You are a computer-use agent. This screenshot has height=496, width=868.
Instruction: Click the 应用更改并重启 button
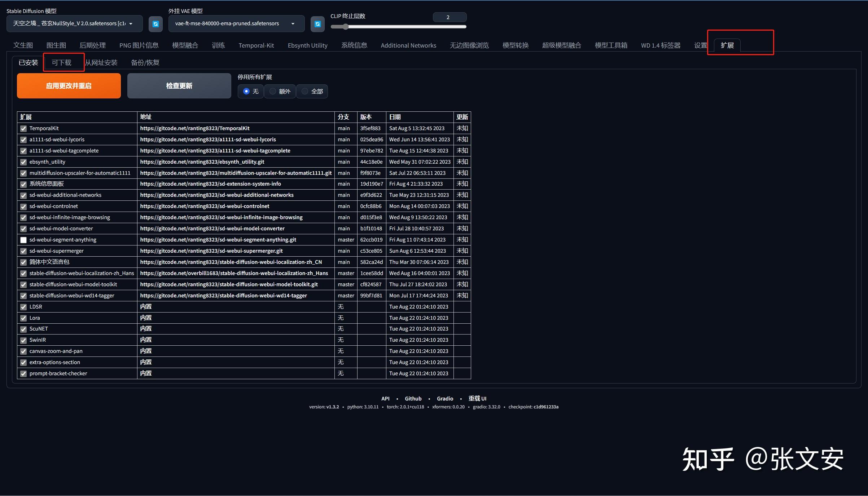pyautogui.click(x=69, y=86)
